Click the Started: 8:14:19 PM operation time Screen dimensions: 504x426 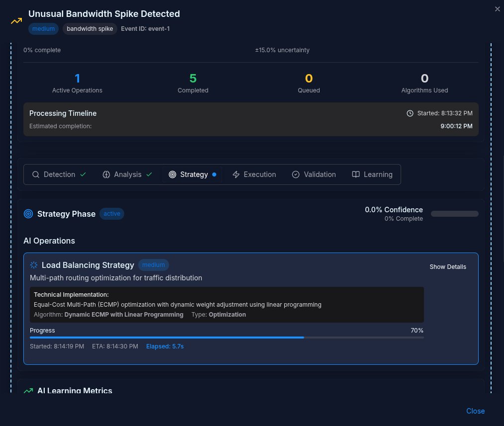click(x=57, y=346)
